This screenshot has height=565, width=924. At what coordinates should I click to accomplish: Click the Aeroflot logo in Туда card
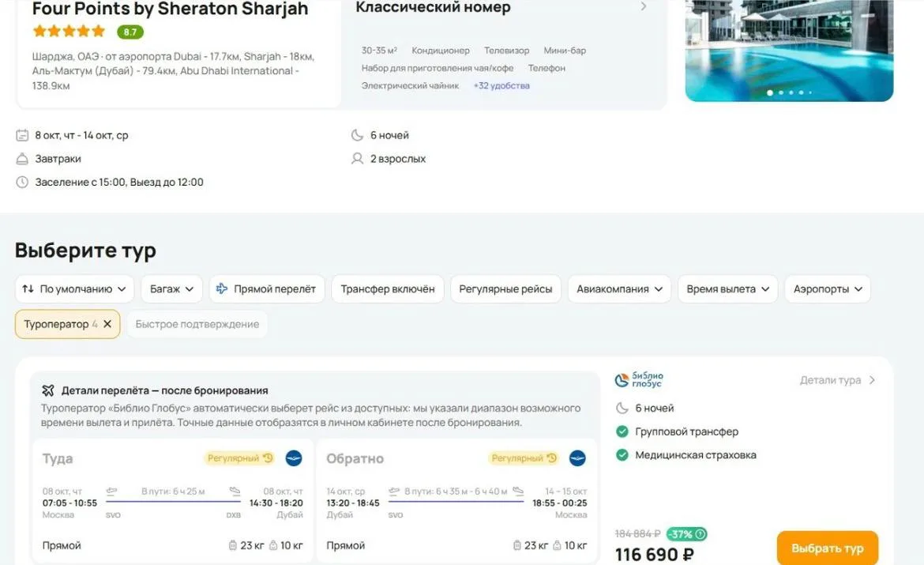(x=294, y=458)
